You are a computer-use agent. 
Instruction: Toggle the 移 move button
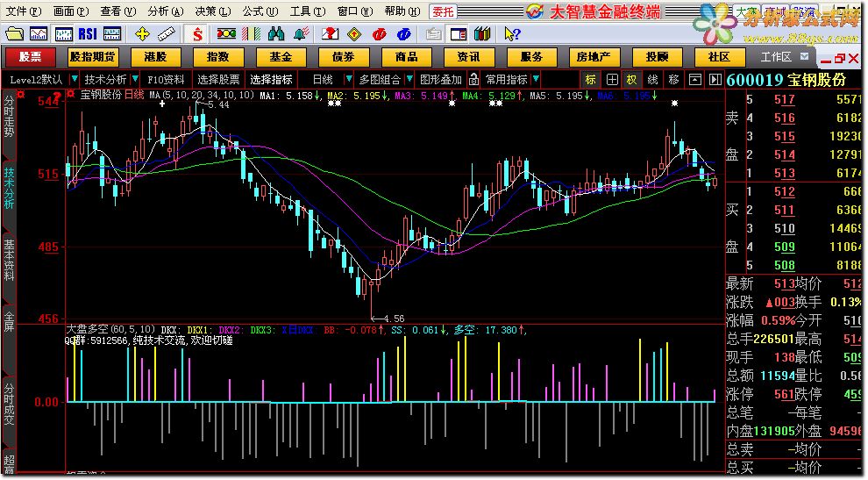coord(673,80)
